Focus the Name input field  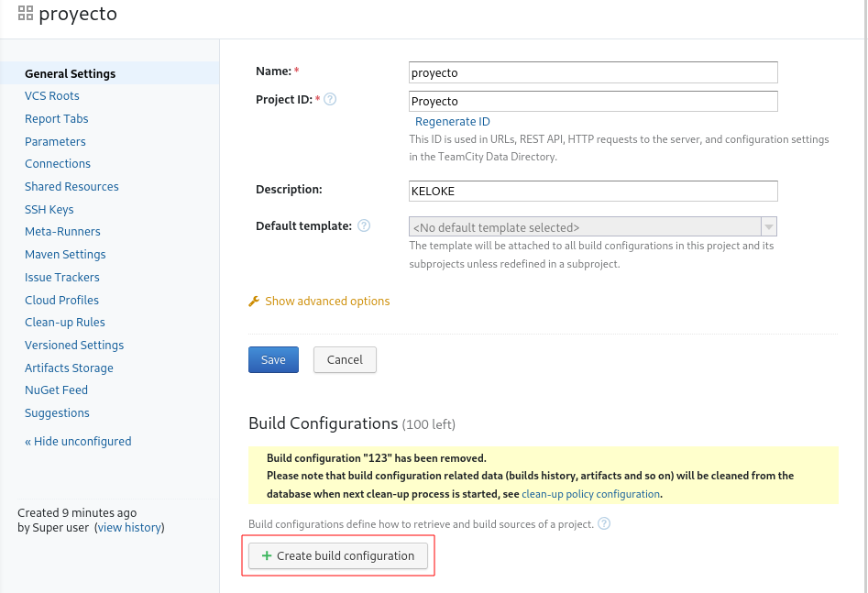pyautogui.click(x=593, y=72)
